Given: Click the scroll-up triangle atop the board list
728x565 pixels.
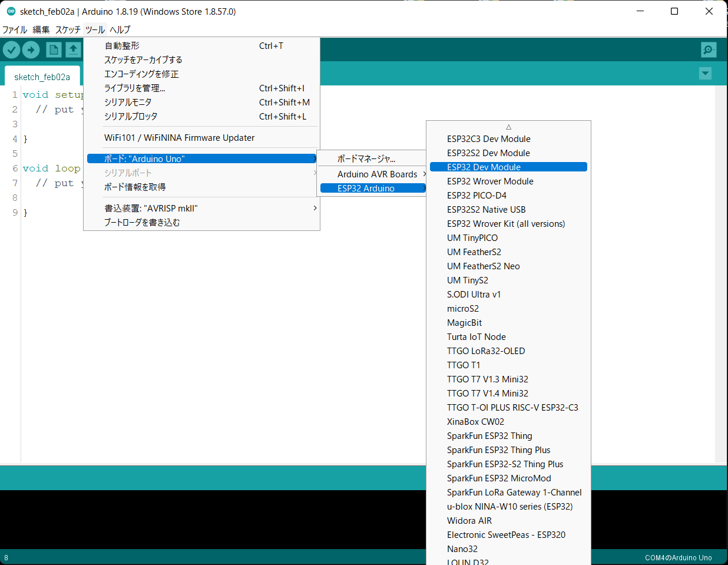Looking at the screenshot, I should click(508, 126).
